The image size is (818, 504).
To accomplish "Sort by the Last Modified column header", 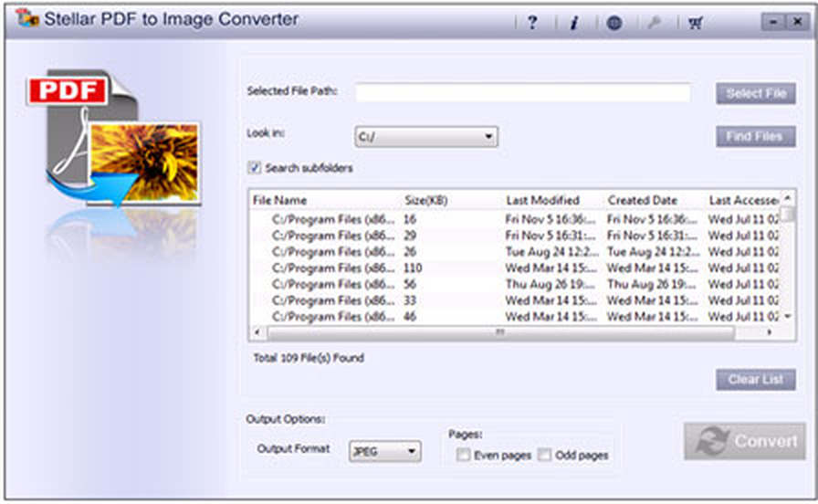I will [x=542, y=200].
